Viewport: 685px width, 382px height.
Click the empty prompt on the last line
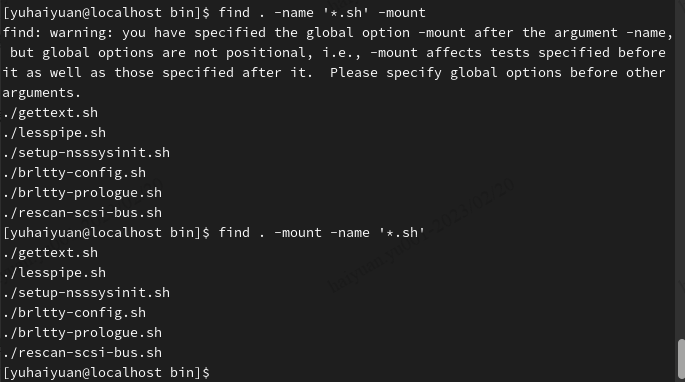tap(106, 373)
